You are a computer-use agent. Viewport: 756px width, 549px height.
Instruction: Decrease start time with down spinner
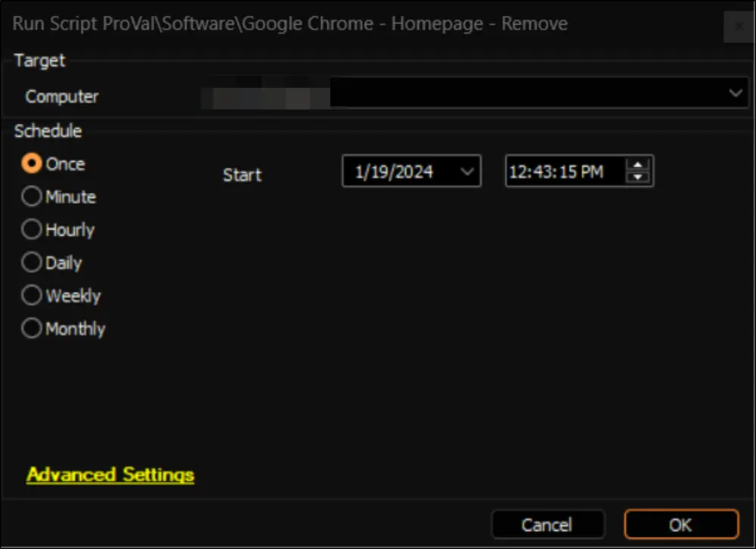638,177
